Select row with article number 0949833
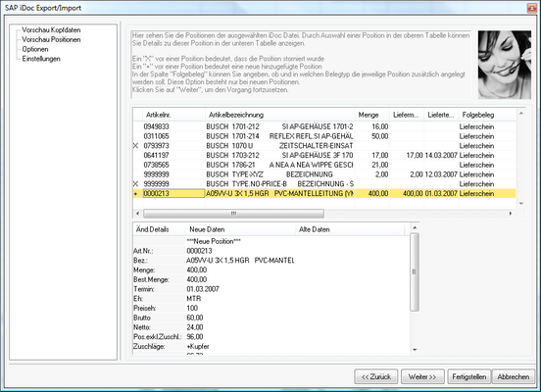 (x=324, y=126)
